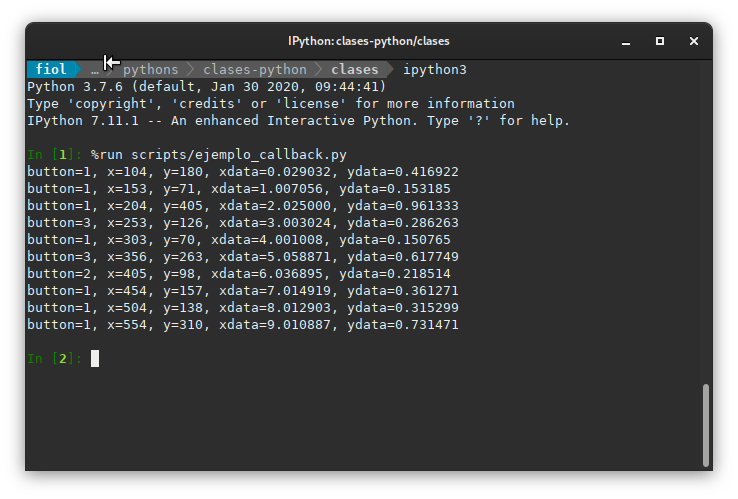
Task: Click the 'fiol' prompt segment
Action: [x=50, y=70]
